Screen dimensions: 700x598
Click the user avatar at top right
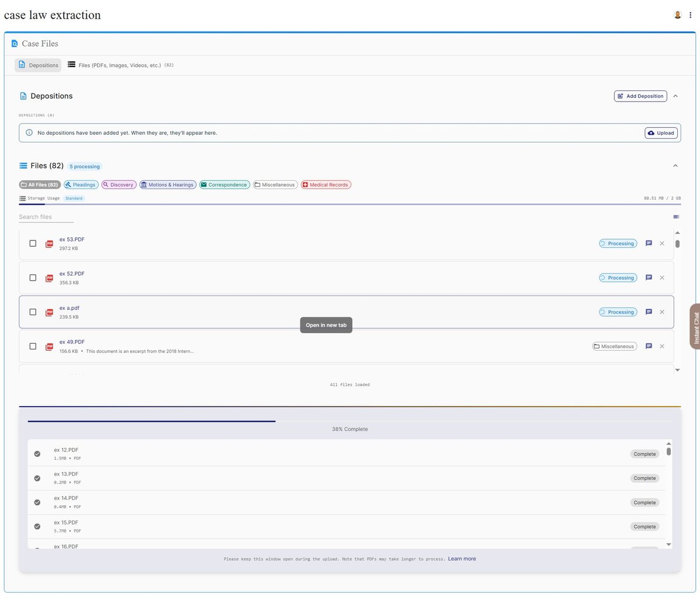[678, 15]
